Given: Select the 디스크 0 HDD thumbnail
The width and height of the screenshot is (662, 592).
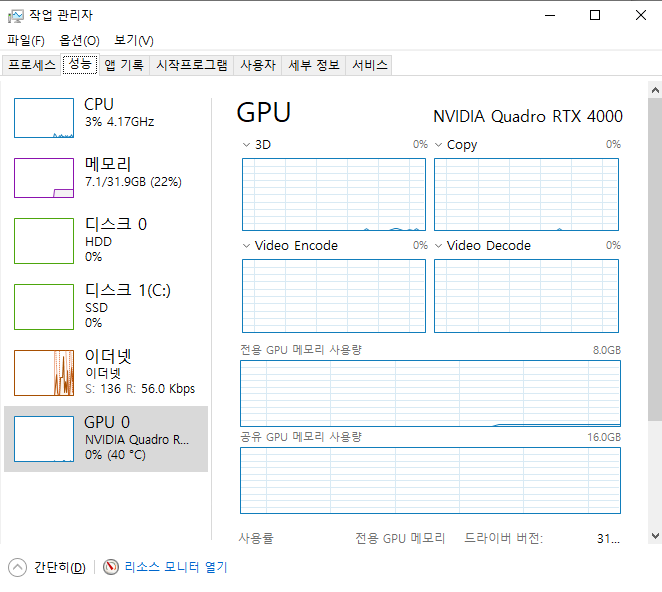Looking at the screenshot, I should [x=44, y=241].
